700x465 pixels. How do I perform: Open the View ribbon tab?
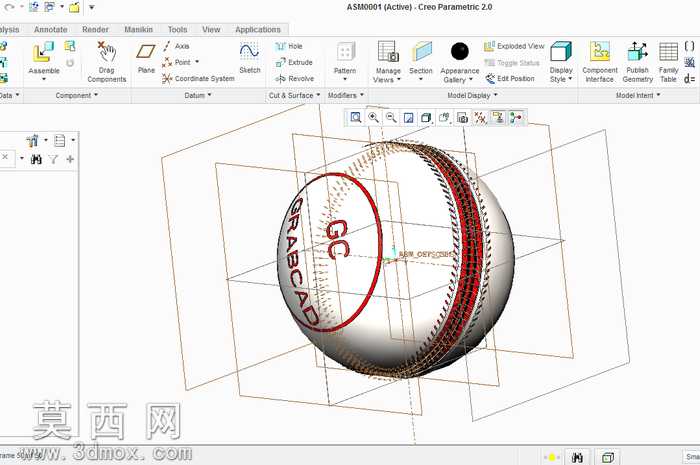[211, 29]
